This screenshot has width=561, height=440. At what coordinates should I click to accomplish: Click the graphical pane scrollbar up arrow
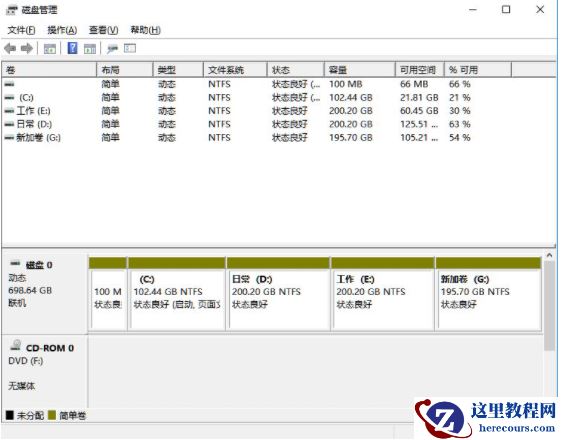pos(549,255)
